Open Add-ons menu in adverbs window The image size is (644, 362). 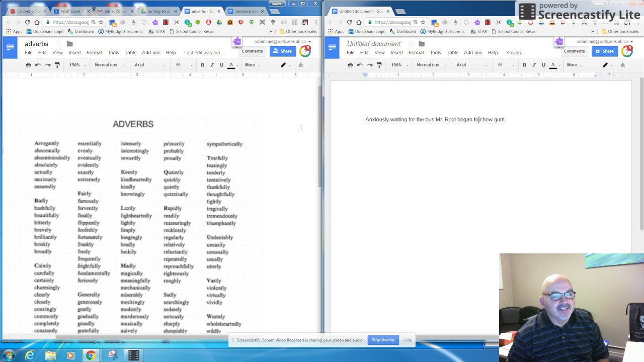click(151, 52)
